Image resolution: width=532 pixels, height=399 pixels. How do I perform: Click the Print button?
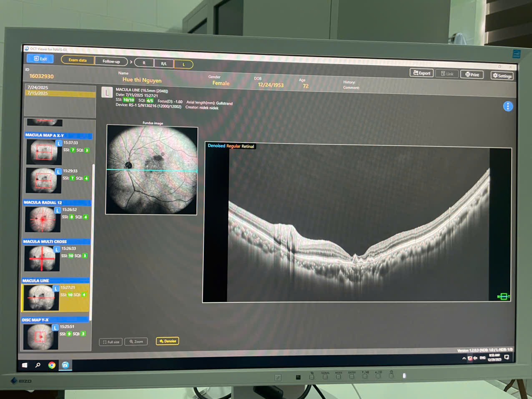click(x=472, y=75)
